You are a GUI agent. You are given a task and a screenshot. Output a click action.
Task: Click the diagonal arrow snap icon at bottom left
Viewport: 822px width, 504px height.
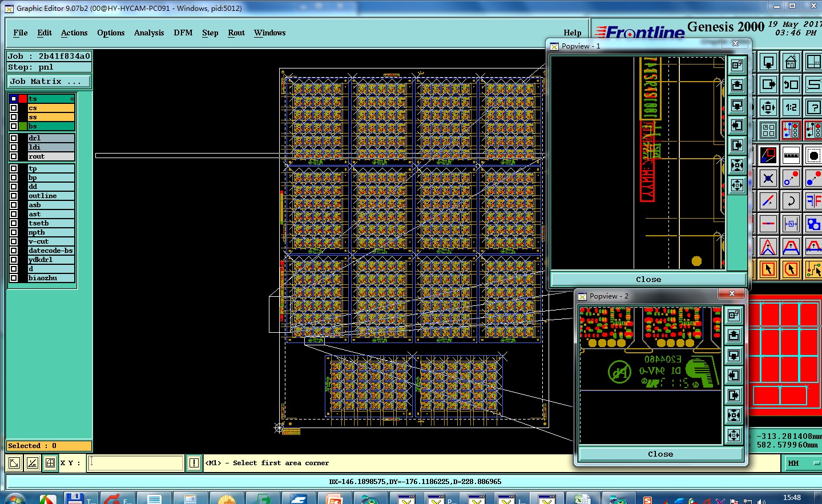(15, 463)
